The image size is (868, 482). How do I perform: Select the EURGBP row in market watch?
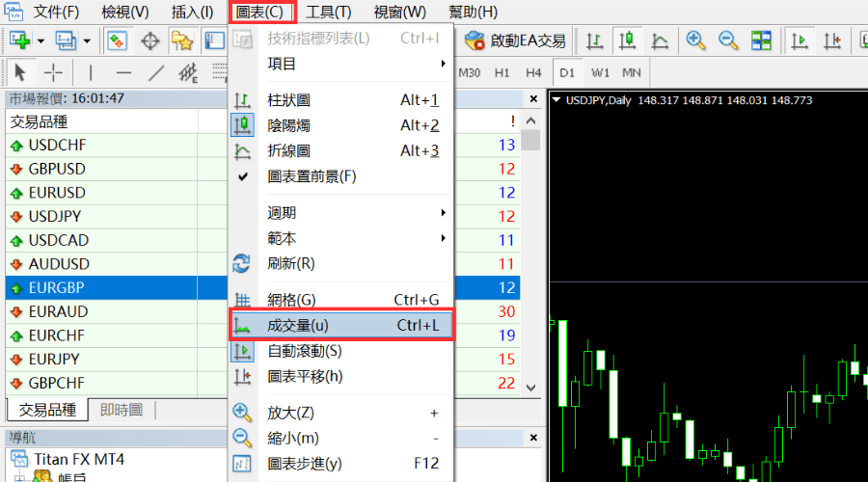pyautogui.click(x=56, y=287)
